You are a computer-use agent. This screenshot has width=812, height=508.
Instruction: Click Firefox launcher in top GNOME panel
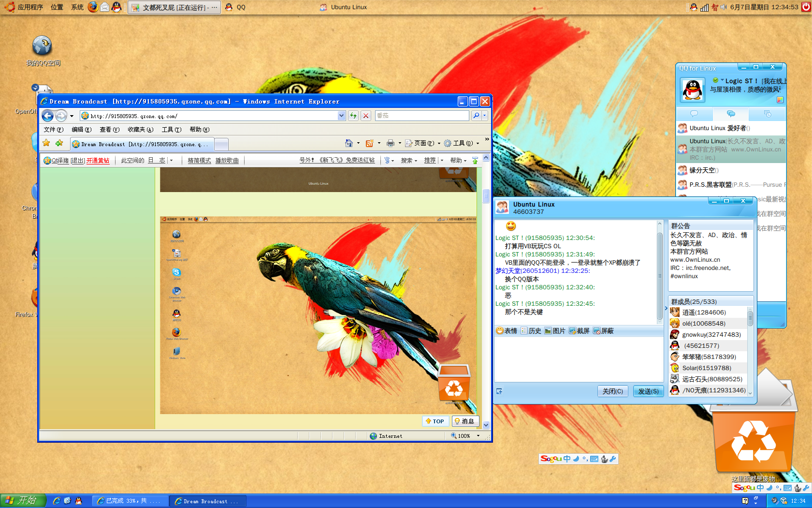(x=93, y=7)
